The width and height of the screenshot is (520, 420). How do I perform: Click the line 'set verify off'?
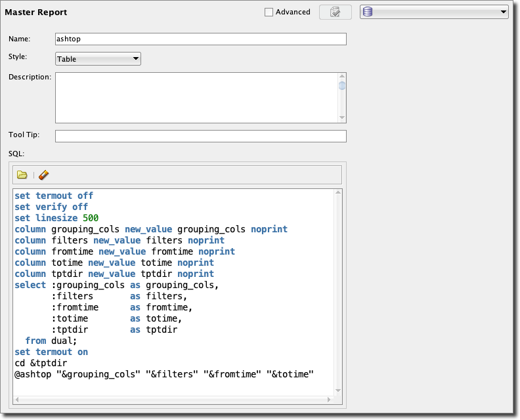pos(51,207)
